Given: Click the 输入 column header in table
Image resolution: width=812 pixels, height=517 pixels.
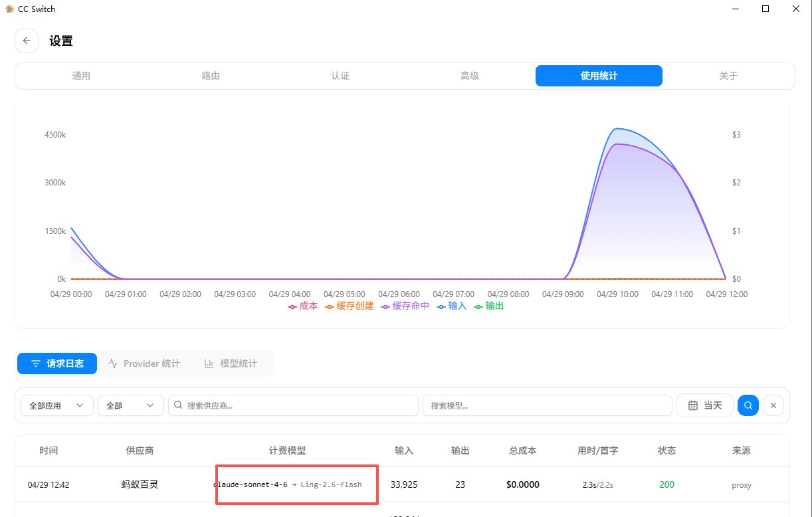Looking at the screenshot, I should coord(404,451).
